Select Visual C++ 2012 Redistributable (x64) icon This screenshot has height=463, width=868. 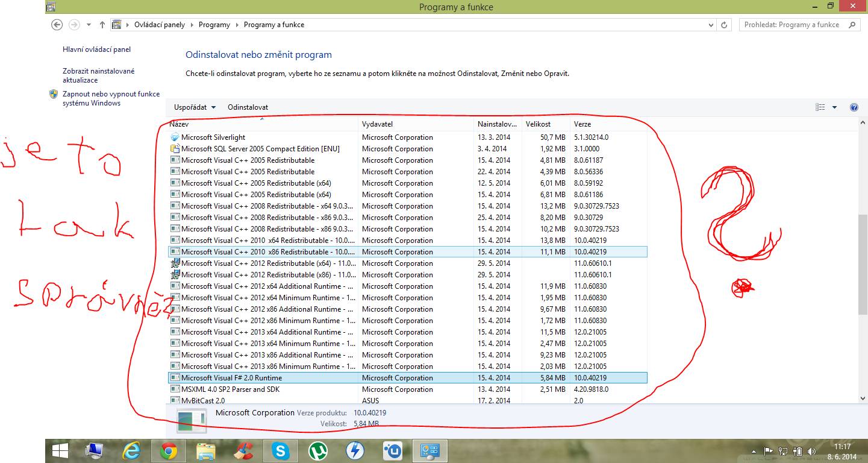point(175,263)
